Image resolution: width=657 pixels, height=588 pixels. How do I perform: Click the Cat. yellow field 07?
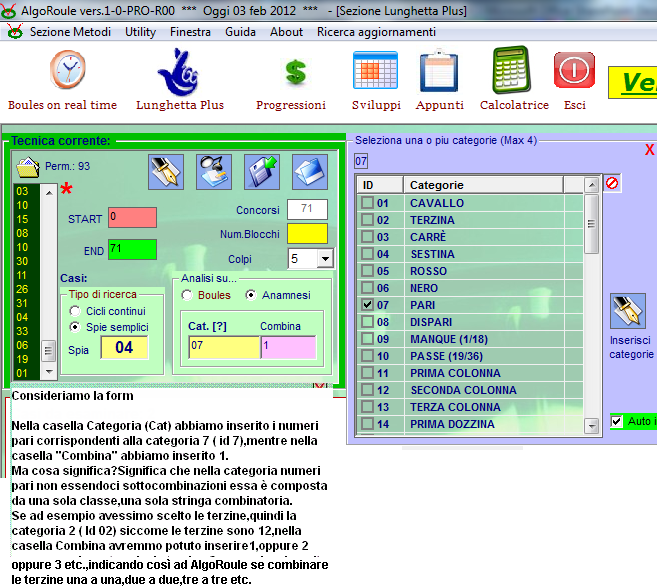point(224,347)
